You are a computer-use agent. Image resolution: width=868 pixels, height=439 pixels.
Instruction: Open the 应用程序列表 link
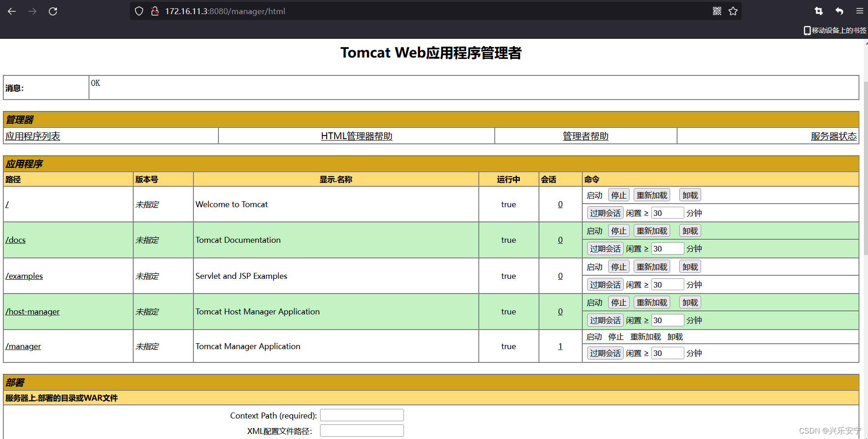(x=33, y=136)
